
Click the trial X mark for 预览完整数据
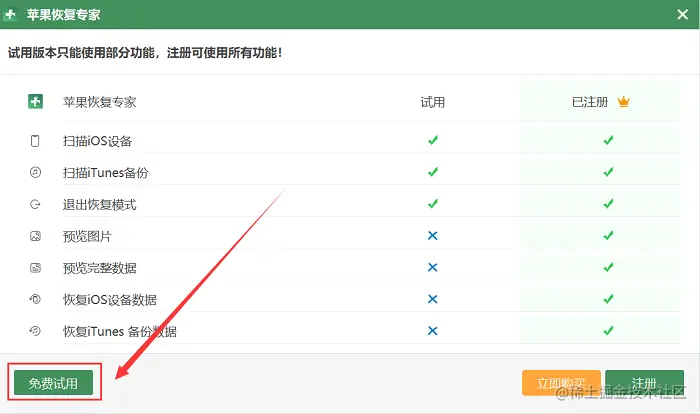(x=433, y=267)
